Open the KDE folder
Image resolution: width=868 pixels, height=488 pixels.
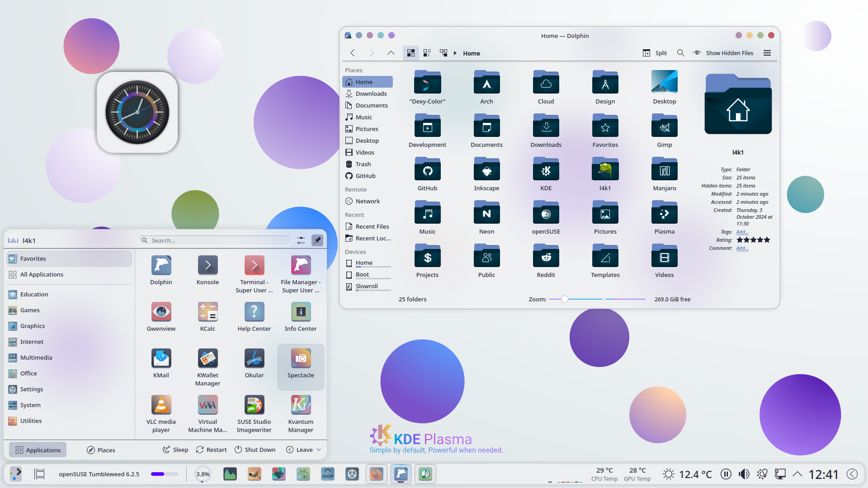point(546,174)
